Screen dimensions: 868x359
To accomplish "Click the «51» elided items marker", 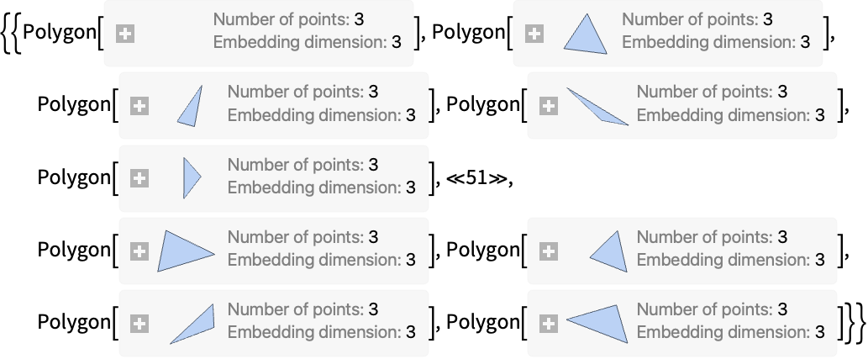I will click(x=476, y=178).
